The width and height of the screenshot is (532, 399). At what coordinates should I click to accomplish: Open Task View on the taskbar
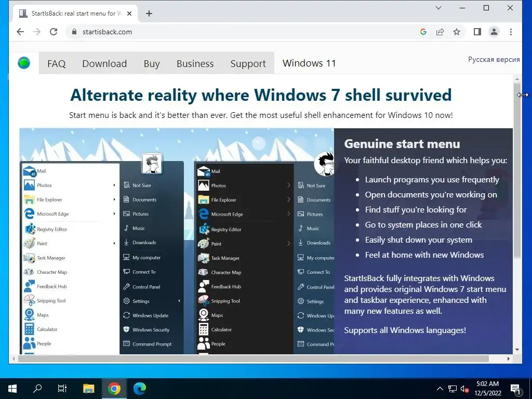point(62,389)
